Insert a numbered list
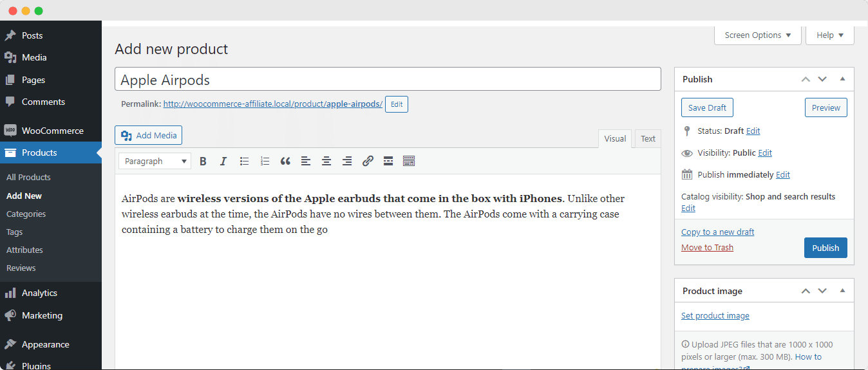The height and width of the screenshot is (370, 868). point(265,162)
